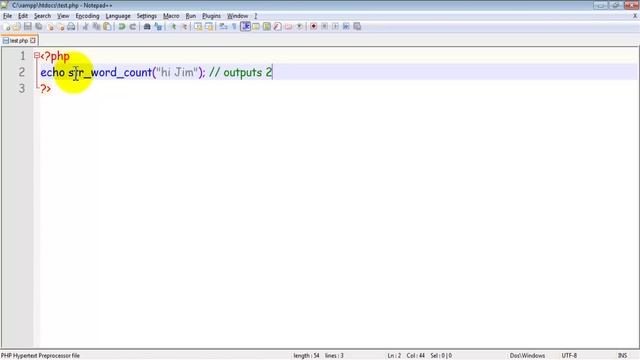Open the Encoding menu

(x=87, y=16)
